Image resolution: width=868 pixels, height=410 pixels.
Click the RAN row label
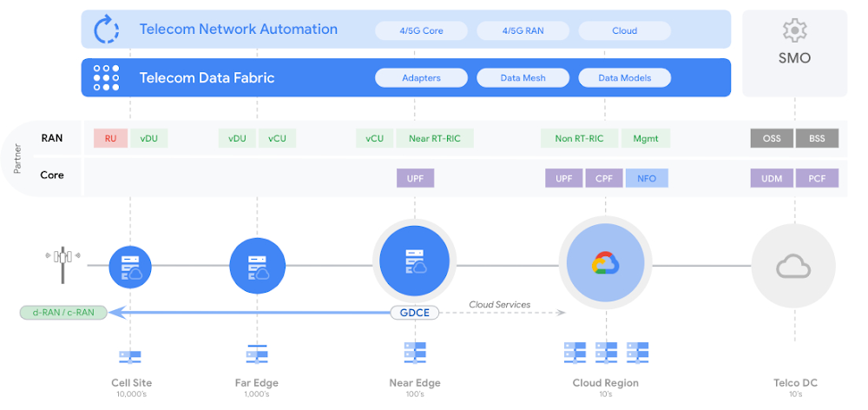(x=51, y=137)
